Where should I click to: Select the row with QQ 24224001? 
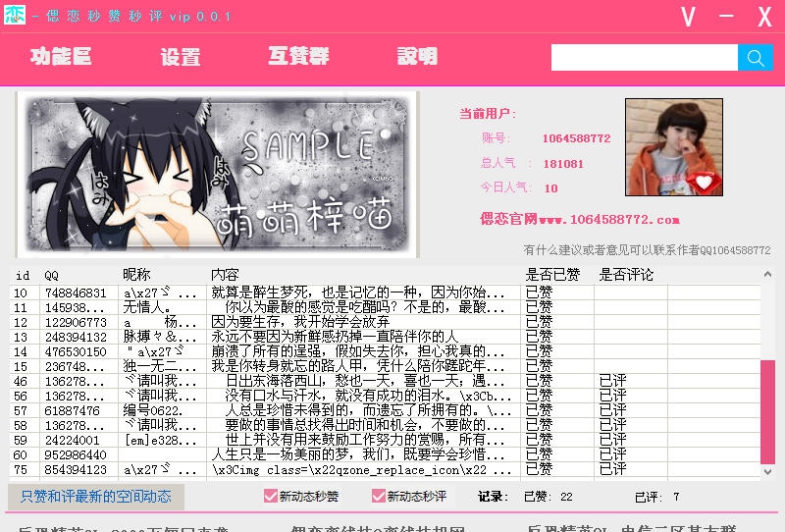(385, 441)
